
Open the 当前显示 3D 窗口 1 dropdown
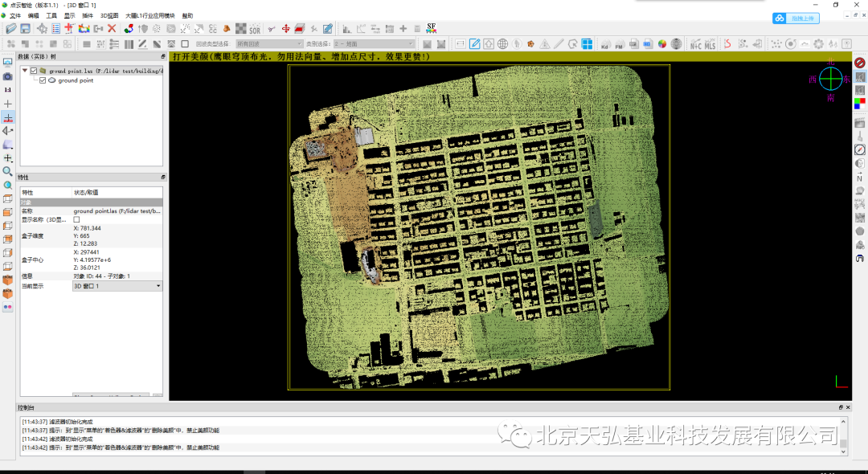pyautogui.click(x=117, y=286)
